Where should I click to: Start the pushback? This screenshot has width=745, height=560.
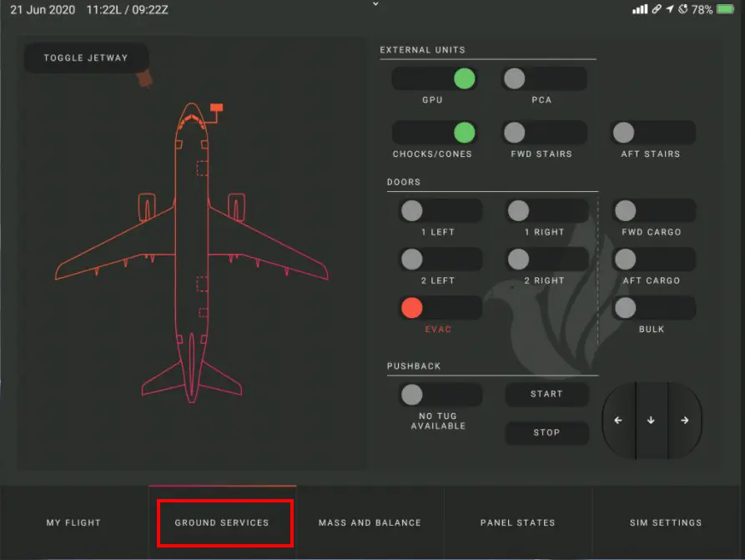547,394
